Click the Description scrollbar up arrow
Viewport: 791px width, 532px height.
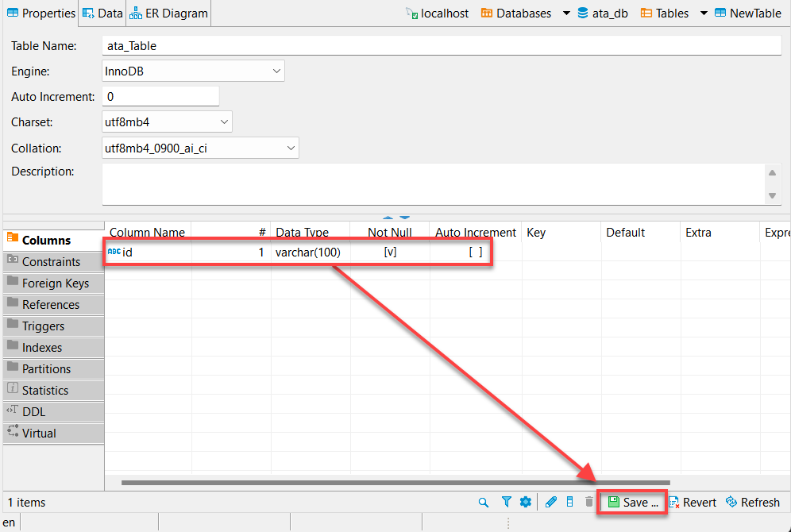(772, 173)
